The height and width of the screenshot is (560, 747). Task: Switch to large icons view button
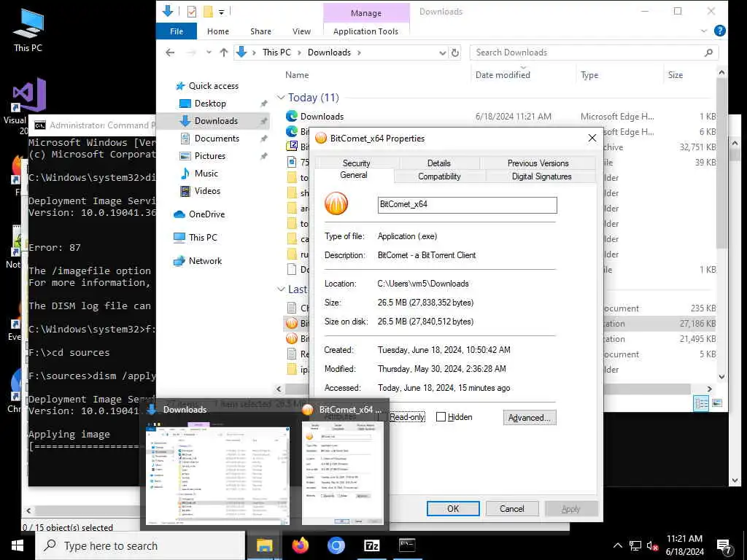click(x=716, y=402)
